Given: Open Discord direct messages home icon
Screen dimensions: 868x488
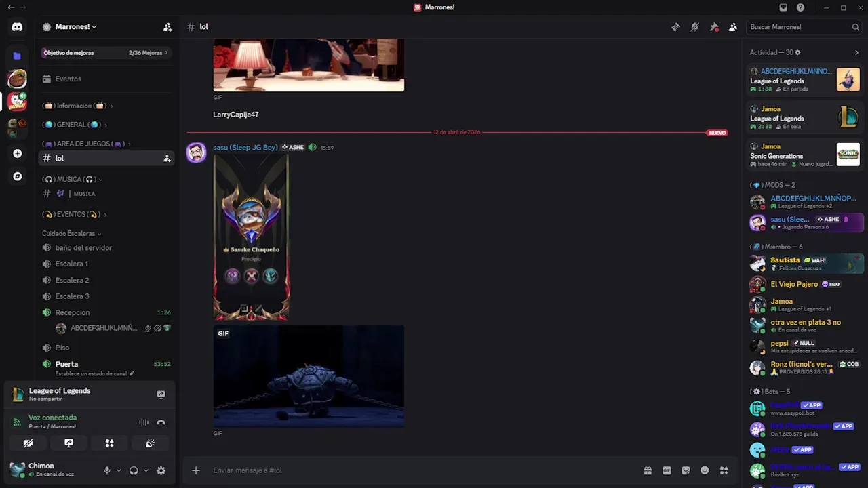Looking at the screenshot, I should [x=17, y=27].
